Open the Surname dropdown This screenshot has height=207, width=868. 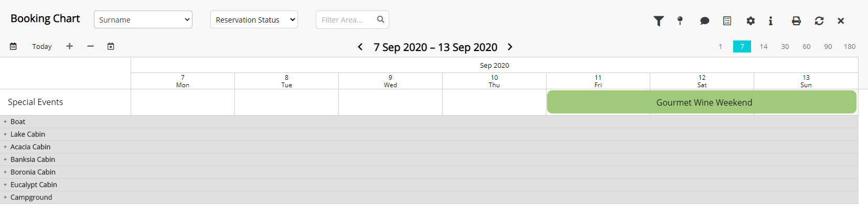pos(143,19)
